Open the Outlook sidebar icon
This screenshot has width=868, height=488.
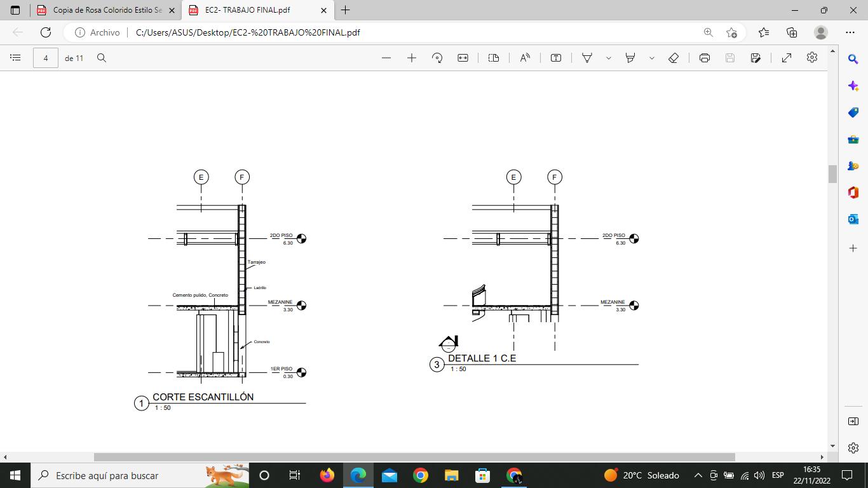click(853, 219)
